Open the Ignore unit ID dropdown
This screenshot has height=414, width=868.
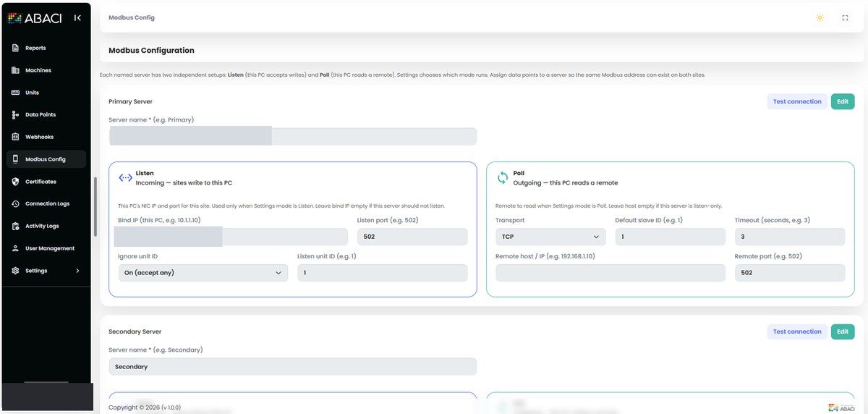coord(203,273)
